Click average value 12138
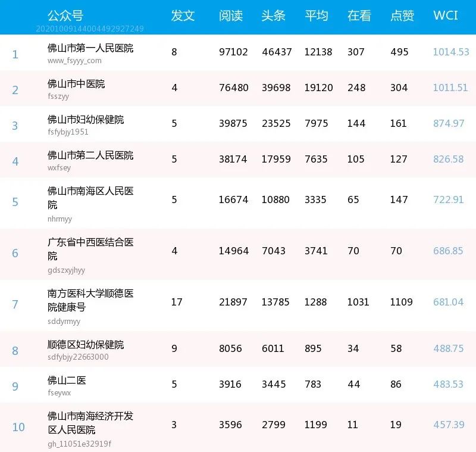The height and width of the screenshot is (452, 476). [x=318, y=52]
